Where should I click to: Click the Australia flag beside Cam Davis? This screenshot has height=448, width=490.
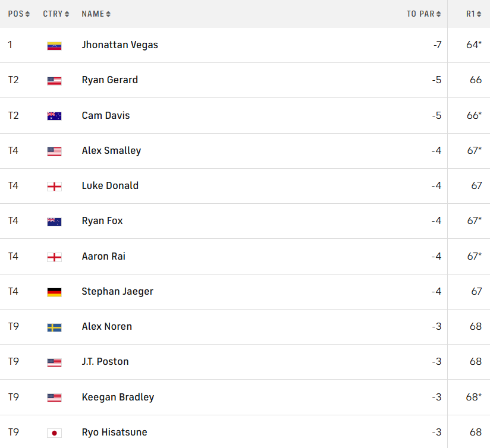[54, 116]
